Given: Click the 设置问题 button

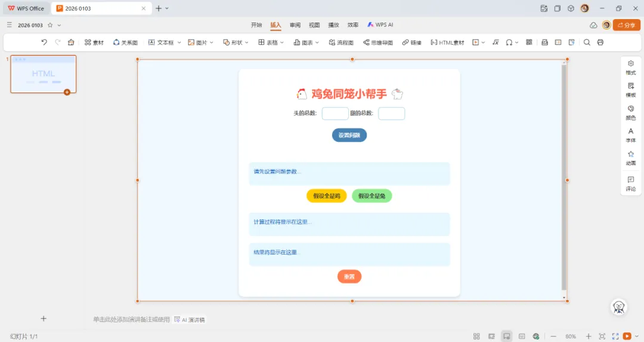Looking at the screenshot, I should (349, 135).
